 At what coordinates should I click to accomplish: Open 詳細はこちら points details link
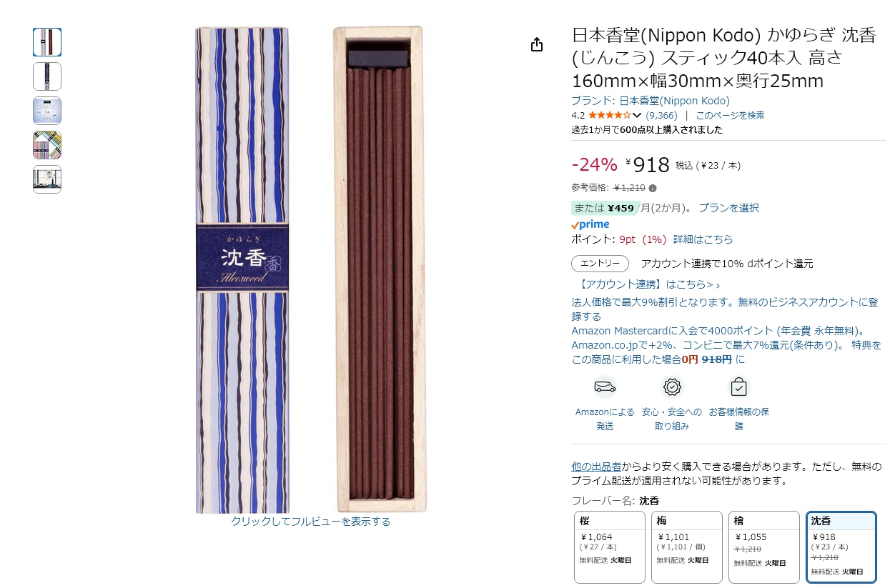pyautogui.click(x=703, y=239)
